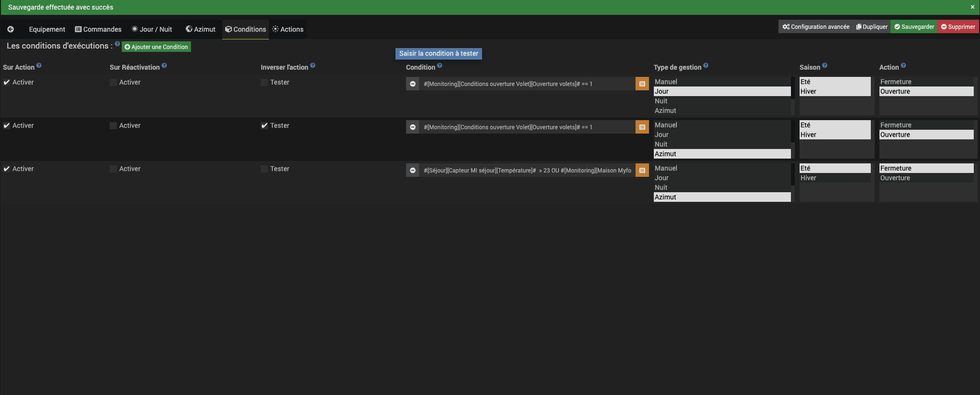Click the Sauvegarder button
980x395 pixels.
914,27
